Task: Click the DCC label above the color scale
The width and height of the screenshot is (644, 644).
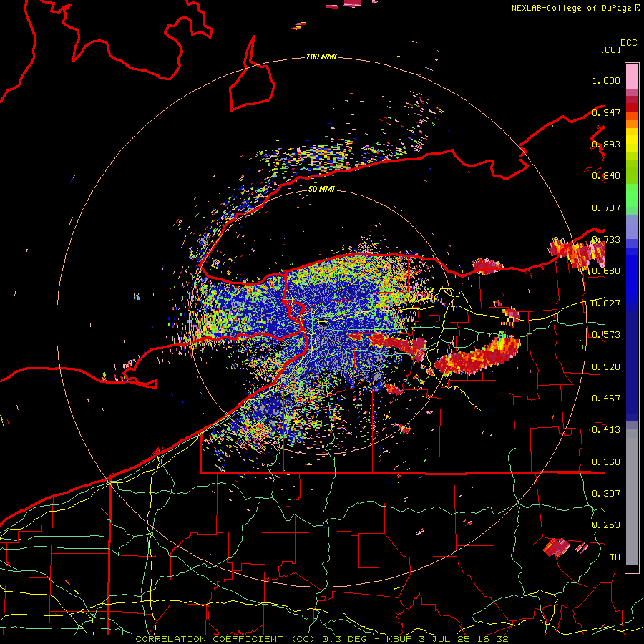Action: (628, 43)
